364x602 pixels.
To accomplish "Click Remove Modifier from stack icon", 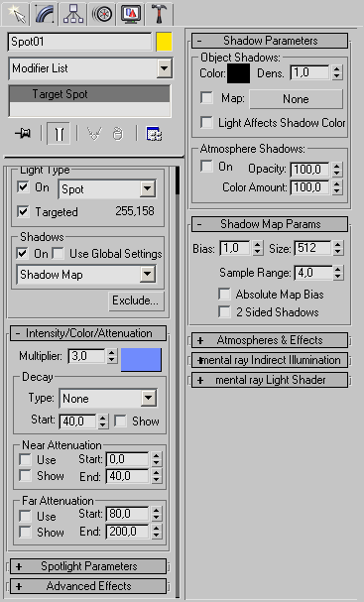I will pyautogui.click(x=117, y=134).
